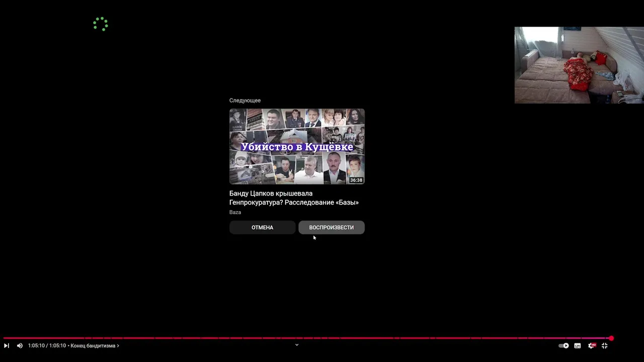Click the video progress bar

point(307,338)
